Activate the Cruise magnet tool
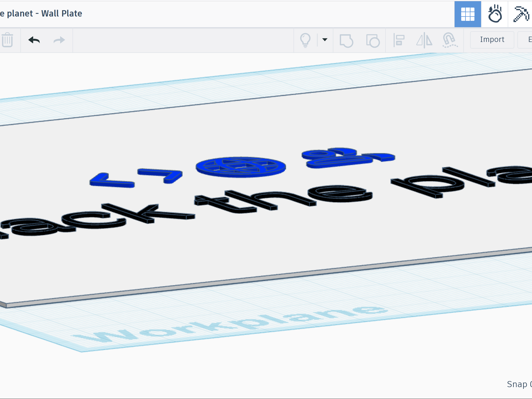 click(x=450, y=40)
